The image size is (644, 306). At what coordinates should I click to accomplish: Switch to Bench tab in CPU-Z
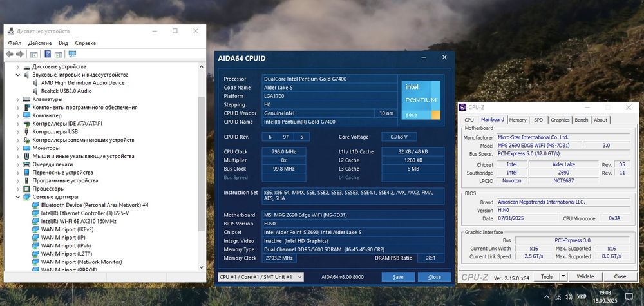[x=581, y=120]
